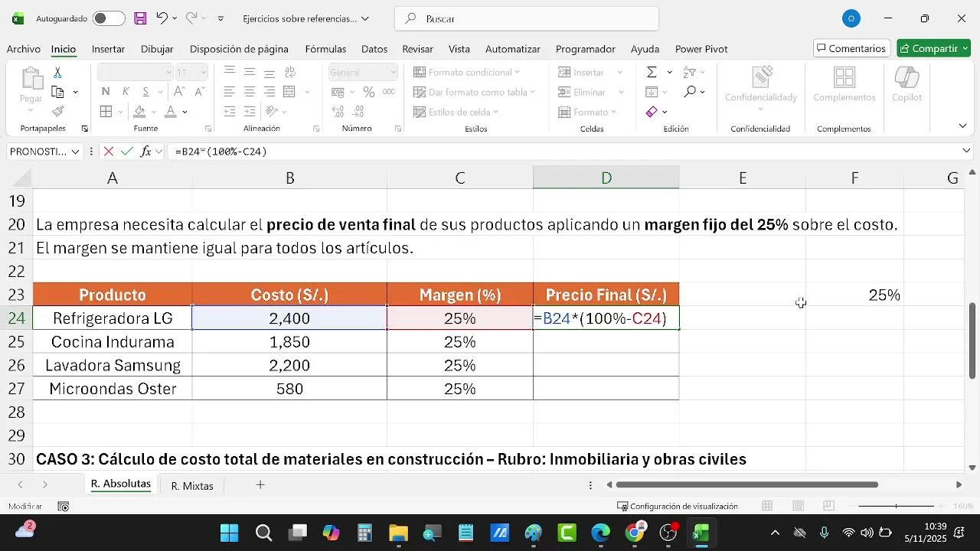Click the Format Painter brush icon

click(57, 112)
